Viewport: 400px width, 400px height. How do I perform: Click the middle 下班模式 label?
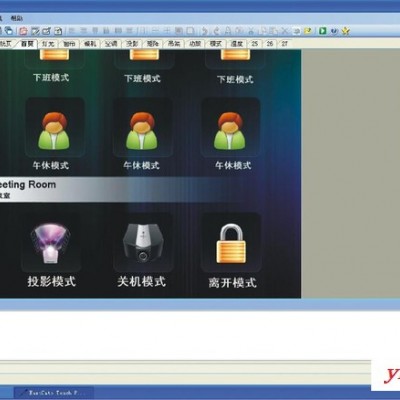(x=142, y=79)
